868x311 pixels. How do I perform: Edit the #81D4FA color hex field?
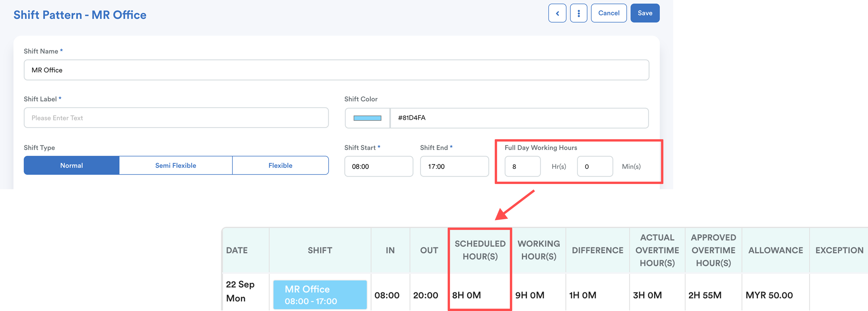tap(519, 118)
